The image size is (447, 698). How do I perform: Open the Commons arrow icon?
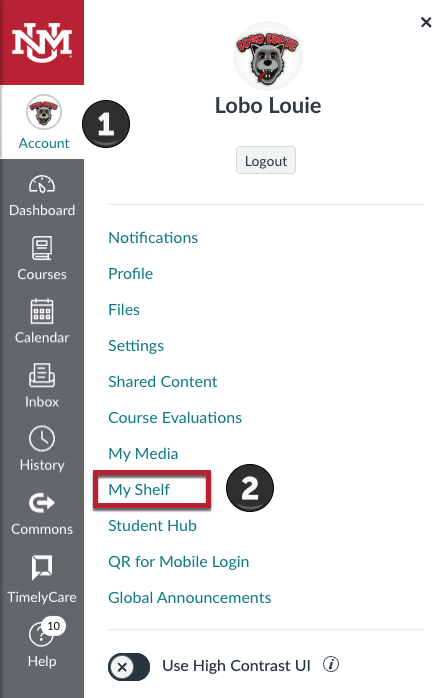pos(42,503)
